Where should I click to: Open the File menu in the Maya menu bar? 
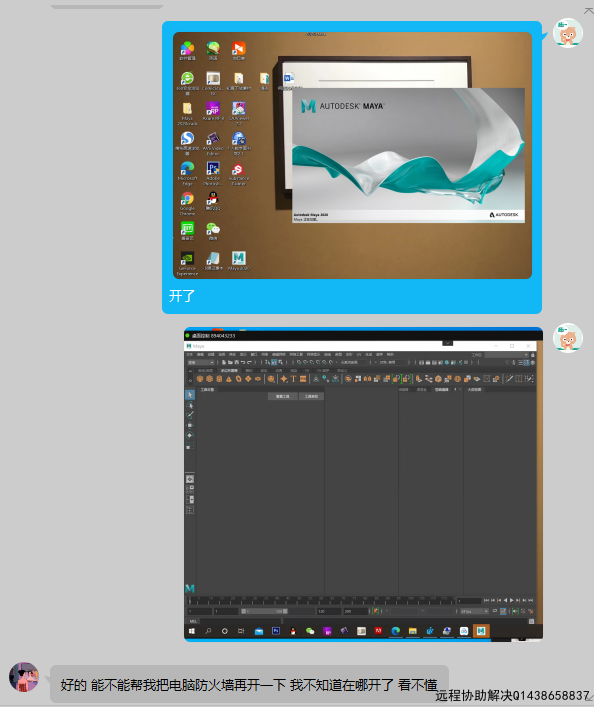[x=190, y=354]
